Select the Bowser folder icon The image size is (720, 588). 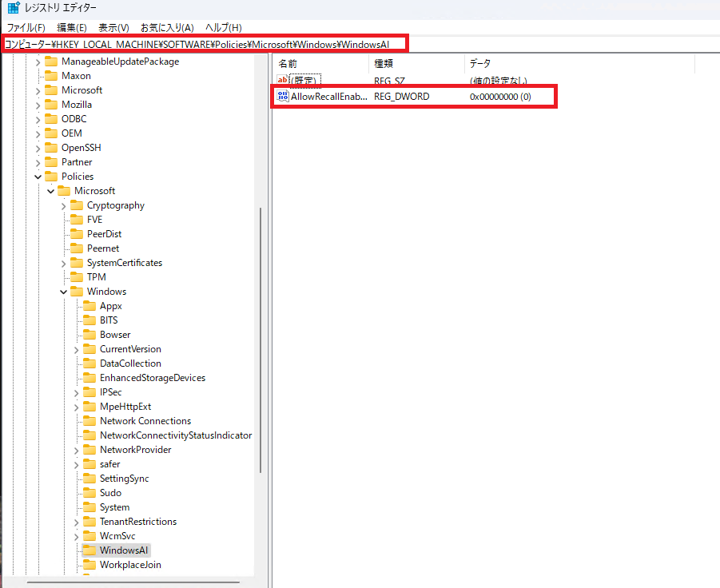[90, 335]
